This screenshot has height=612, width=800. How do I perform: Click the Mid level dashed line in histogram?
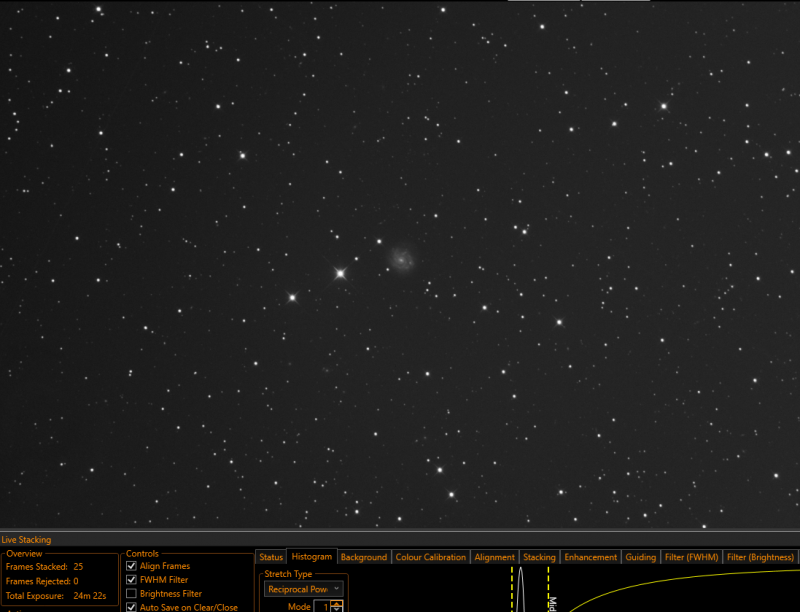coord(548,589)
